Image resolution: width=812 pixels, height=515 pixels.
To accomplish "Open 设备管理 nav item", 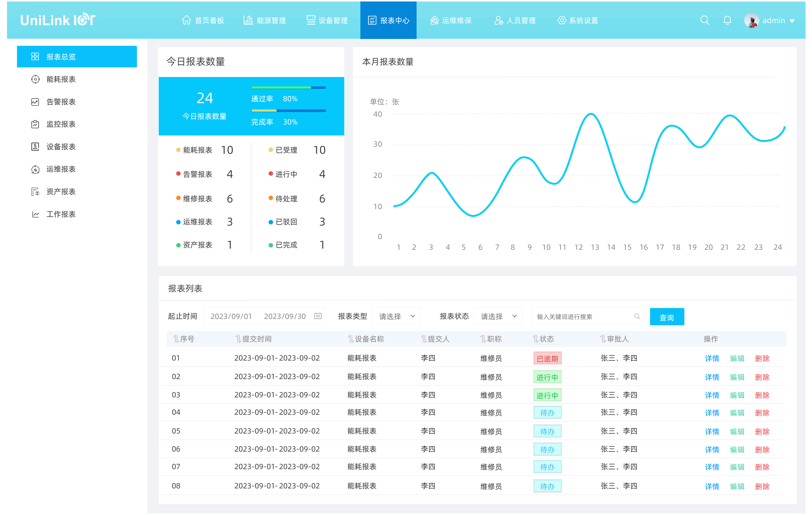I will [327, 20].
